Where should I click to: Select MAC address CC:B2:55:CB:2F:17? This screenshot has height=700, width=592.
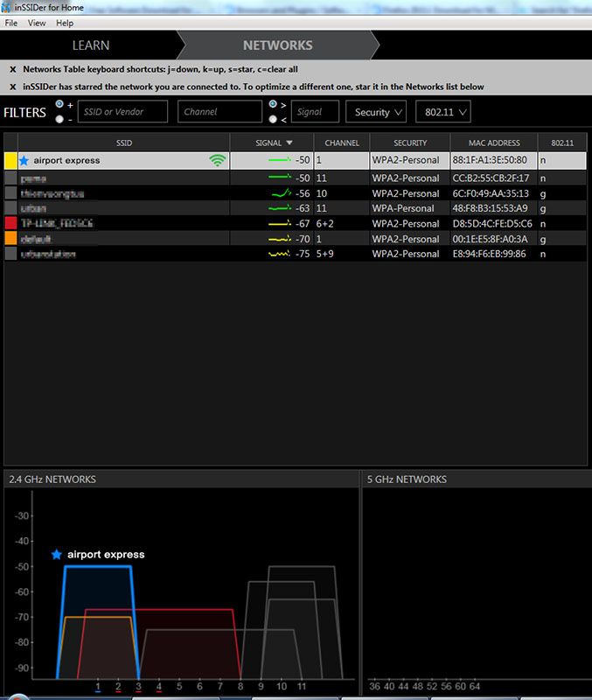tap(491, 178)
